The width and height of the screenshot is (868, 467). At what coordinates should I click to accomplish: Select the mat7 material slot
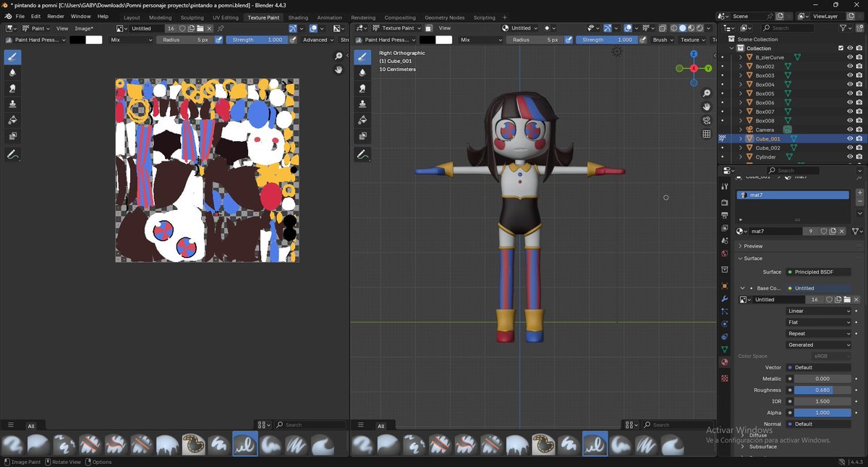click(x=793, y=195)
